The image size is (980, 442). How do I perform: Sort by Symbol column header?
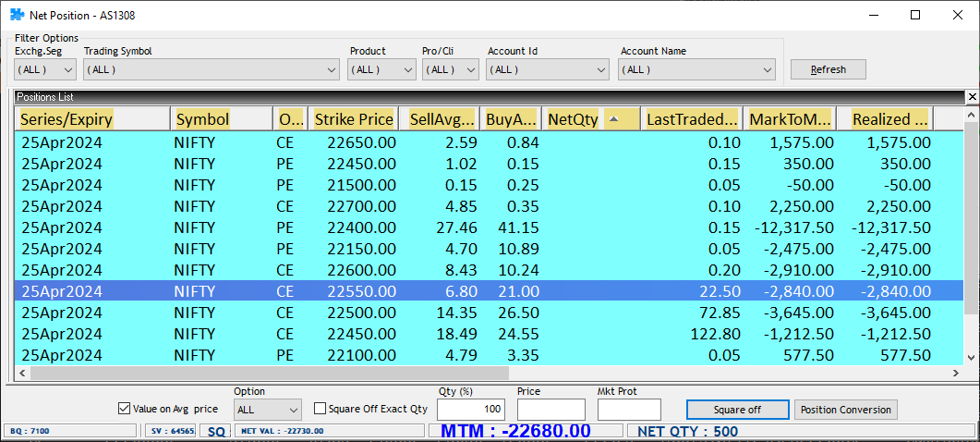[x=222, y=118]
